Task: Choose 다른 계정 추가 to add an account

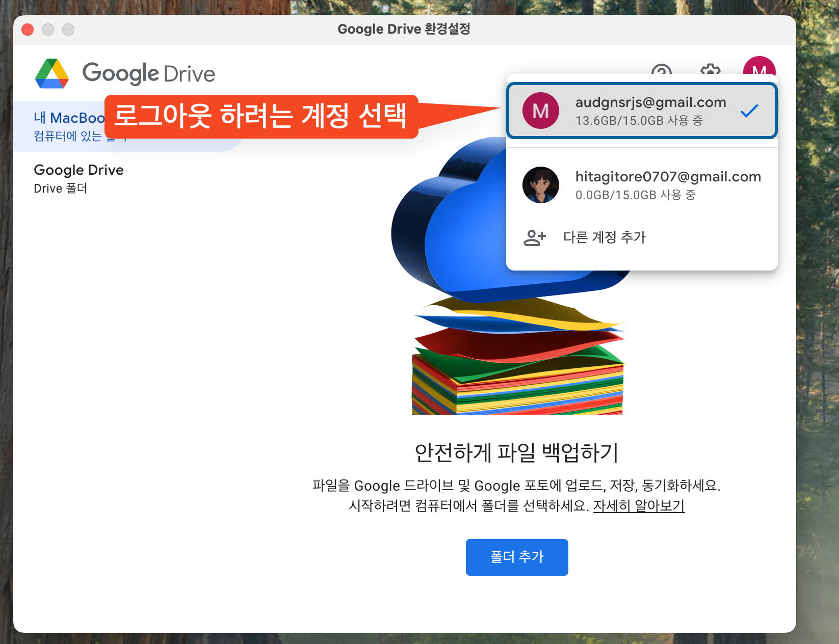Action: (642, 237)
